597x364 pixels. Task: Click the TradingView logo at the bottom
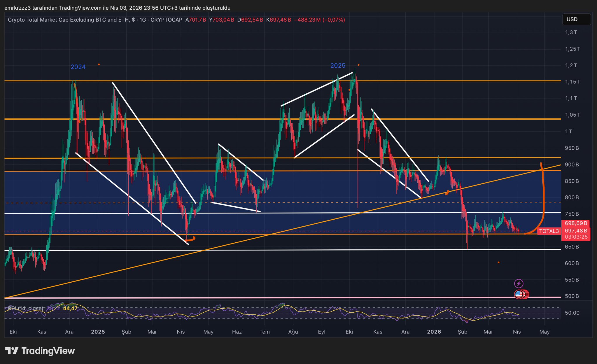(x=40, y=351)
